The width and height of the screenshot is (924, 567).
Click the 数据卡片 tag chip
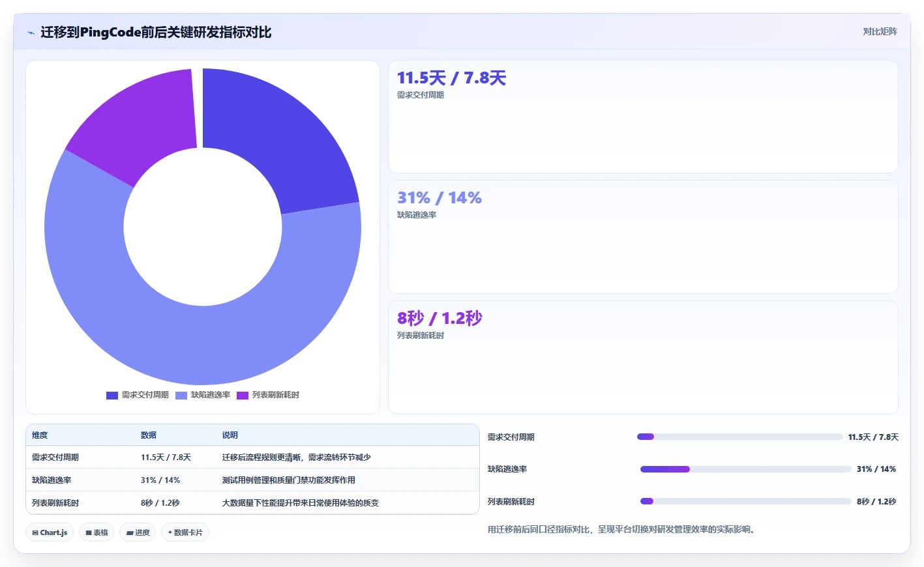click(185, 532)
